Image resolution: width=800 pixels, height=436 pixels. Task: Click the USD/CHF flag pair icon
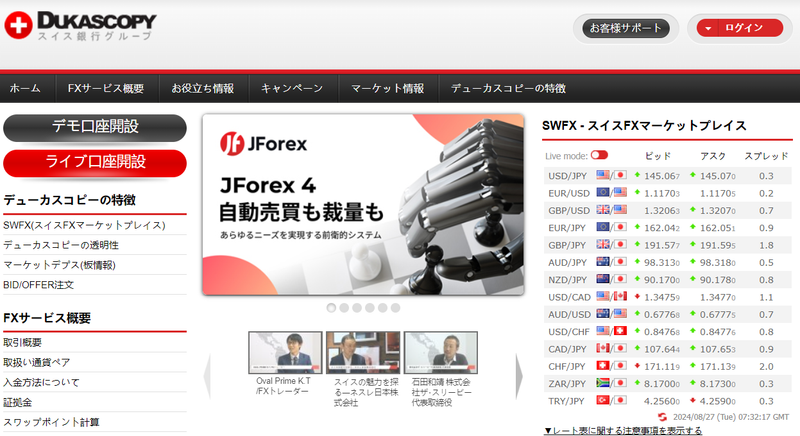tap(611, 331)
